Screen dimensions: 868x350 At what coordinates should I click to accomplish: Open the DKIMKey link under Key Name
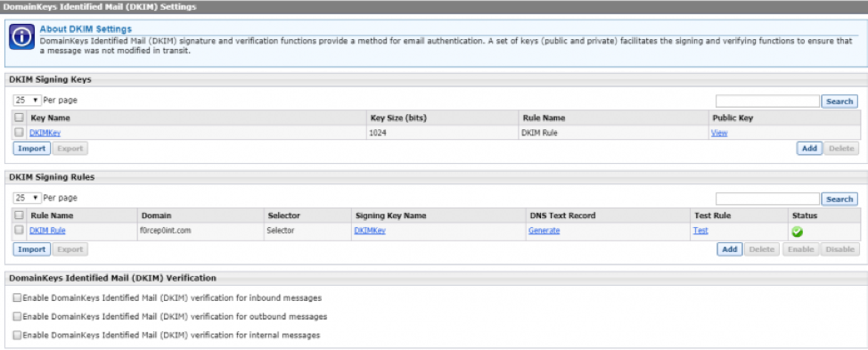click(45, 133)
